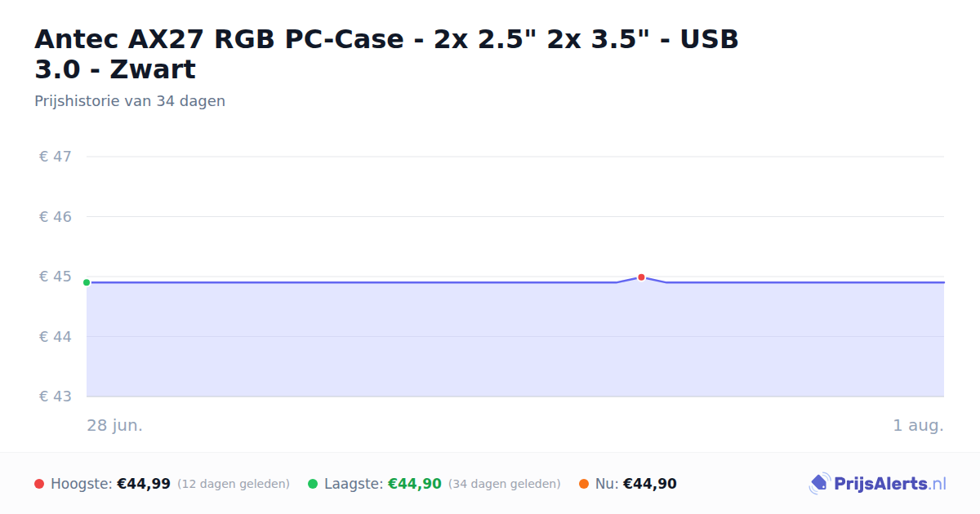The width and height of the screenshot is (980, 514).
Task: Click the € 45 axis label
Action: 56,277
